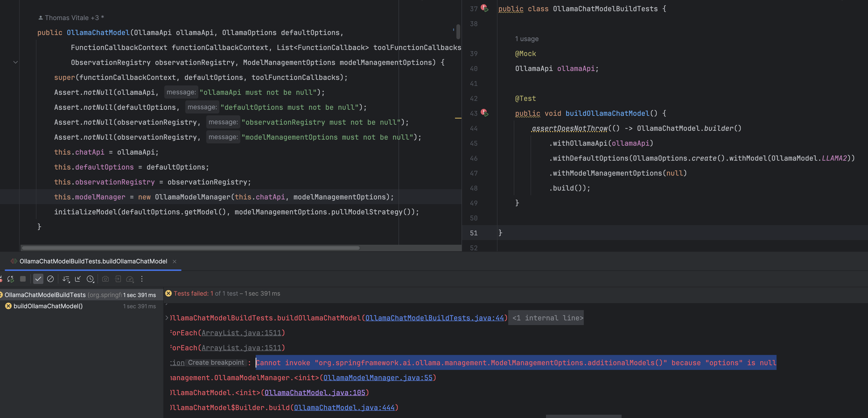Screen dimensions: 868x418
Task: Click LLAMA2 constant on line 46
Action: click(834, 158)
